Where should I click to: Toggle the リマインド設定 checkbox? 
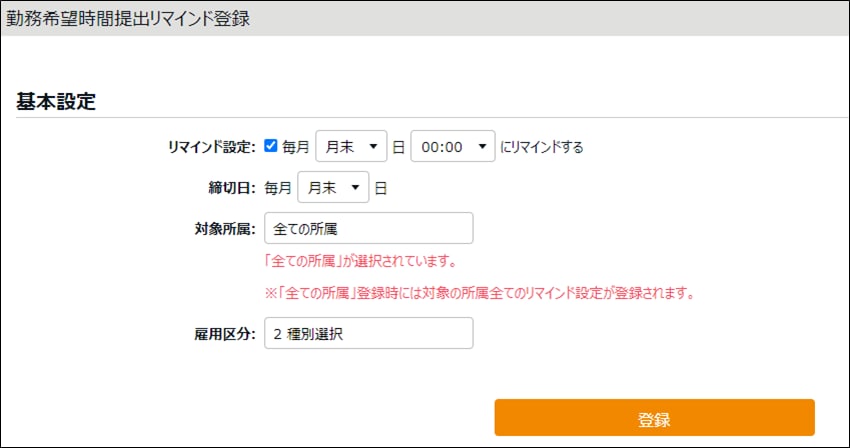pyautogui.click(x=271, y=146)
